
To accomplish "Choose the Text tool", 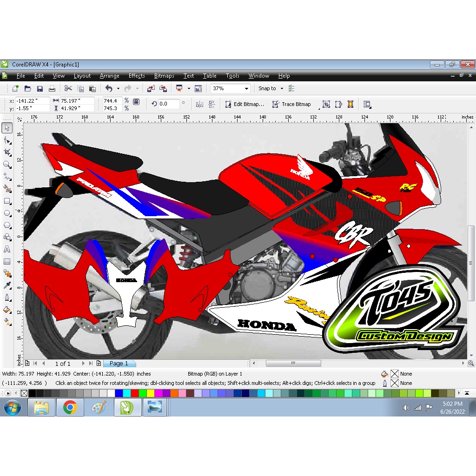I will (x=7, y=249).
